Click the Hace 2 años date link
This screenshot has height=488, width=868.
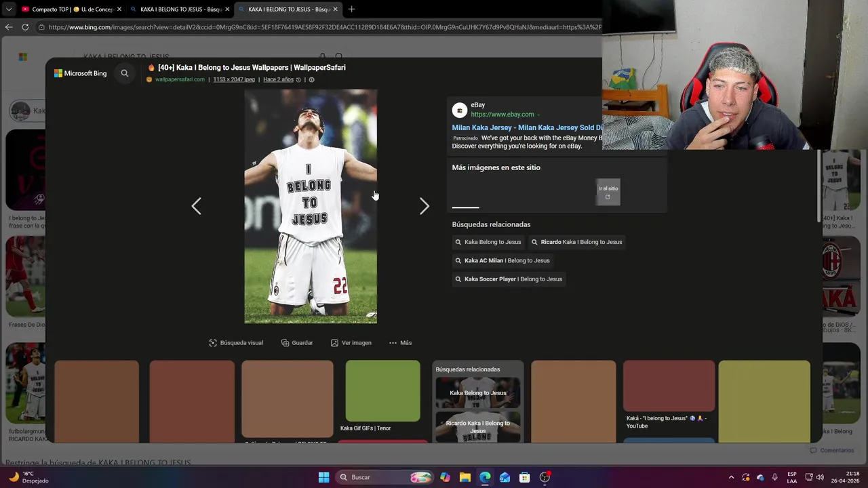coord(278,79)
